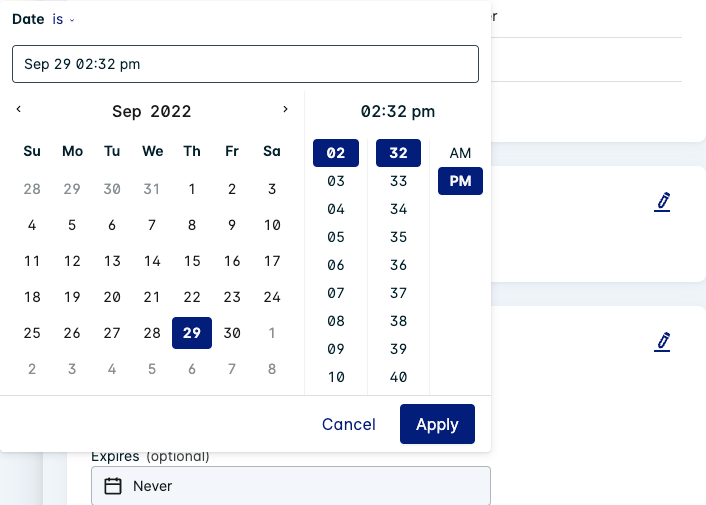The image size is (706, 505).
Task: Go to next month in calendar
Action: pos(285,110)
